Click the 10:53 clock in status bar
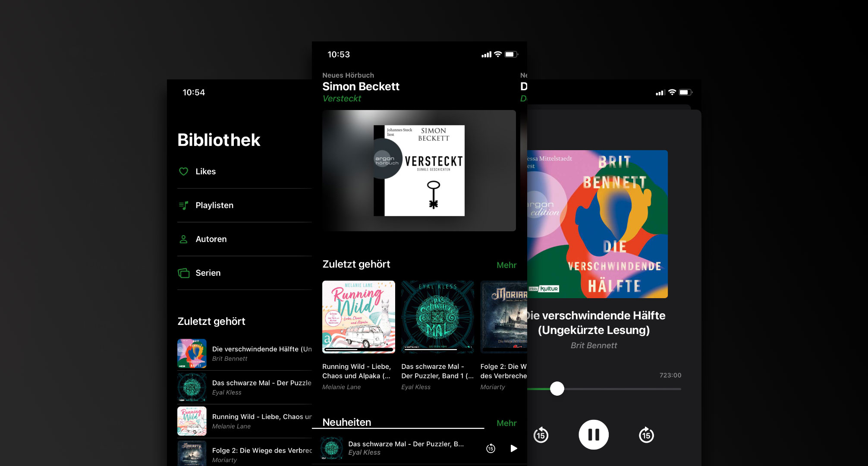Viewport: 868px width, 466px height. coord(339,54)
